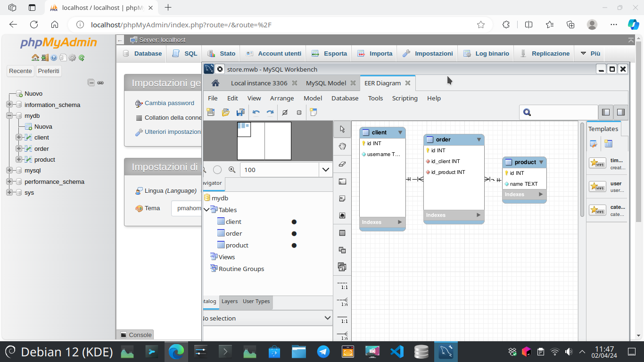Select the place new view tool

click(x=342, y=250)
